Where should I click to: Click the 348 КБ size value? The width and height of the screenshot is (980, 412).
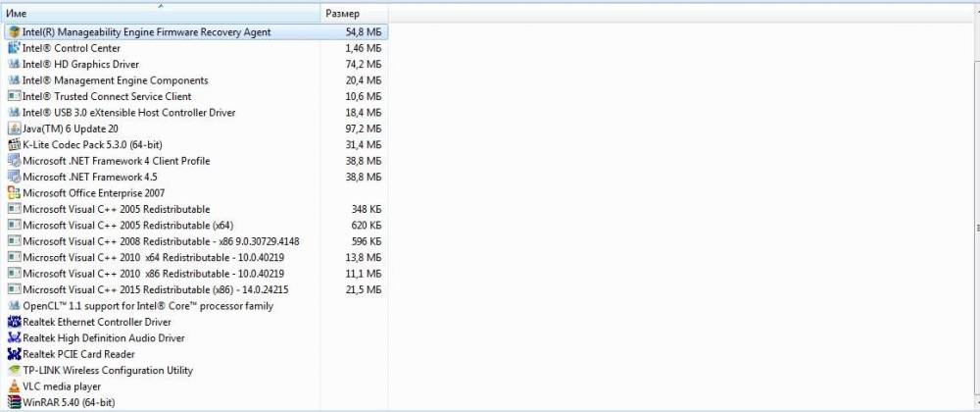(366, 210)
